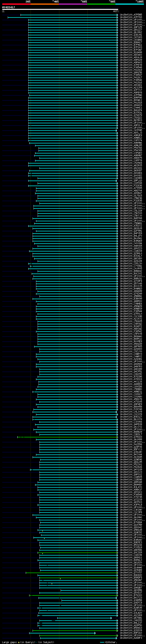Click the UniRef100_C4QIM3 label
The image size is (146, 644).
(x=131, y=620)
